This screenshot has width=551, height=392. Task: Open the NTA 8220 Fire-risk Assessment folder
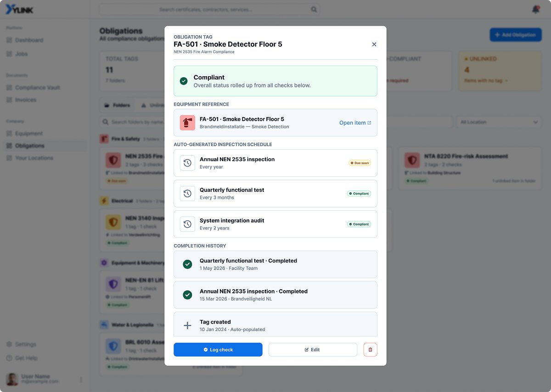(x=470, y=168)
